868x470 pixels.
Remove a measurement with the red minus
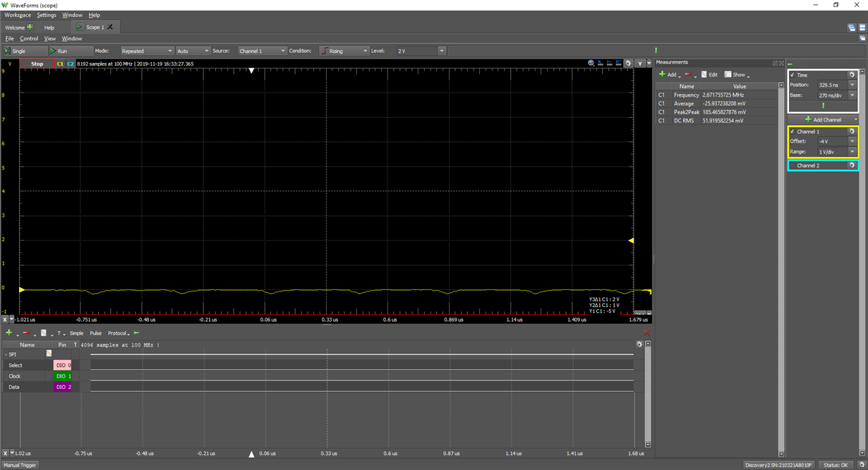[688, 74]
